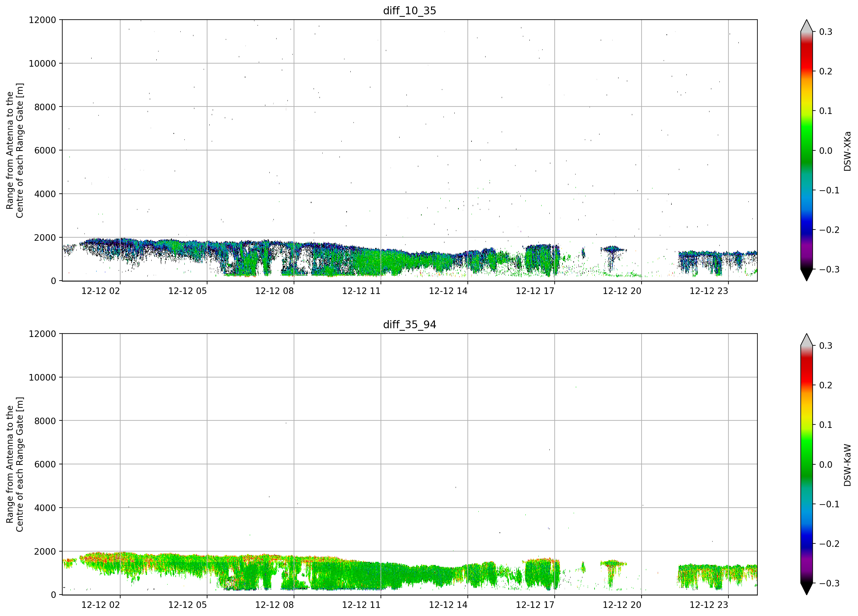Click the y-axis range label of diff_10_35 plot
Viewport: 858px width, 616px height.
coord(15,150)
